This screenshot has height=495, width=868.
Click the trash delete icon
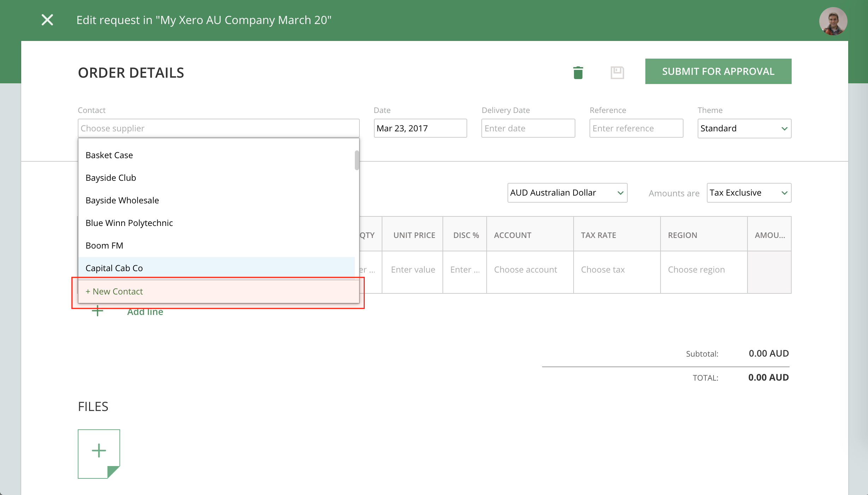(578, 73)
